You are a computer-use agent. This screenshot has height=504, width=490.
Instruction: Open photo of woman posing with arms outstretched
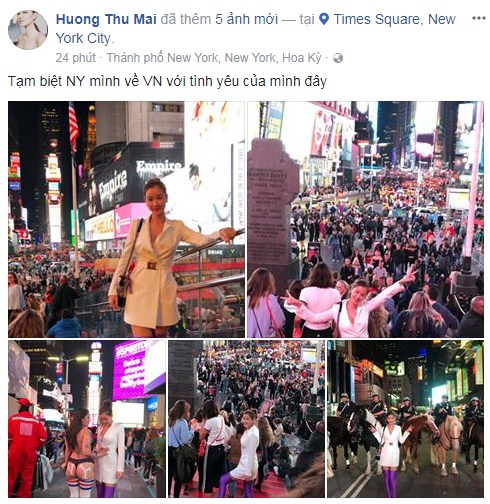(x=365, y=219)
